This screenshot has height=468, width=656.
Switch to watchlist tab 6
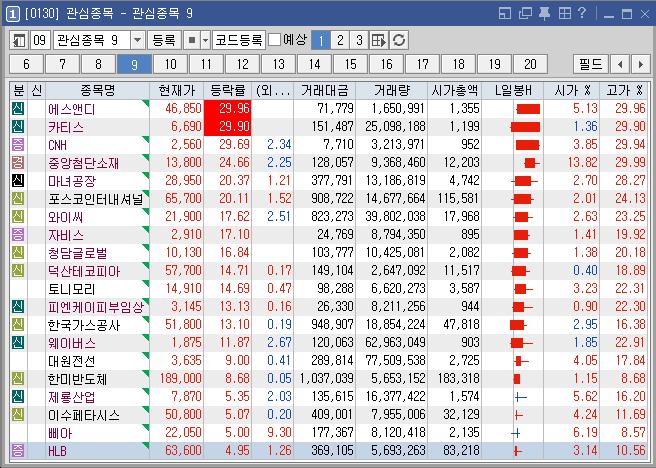(26, 64)
